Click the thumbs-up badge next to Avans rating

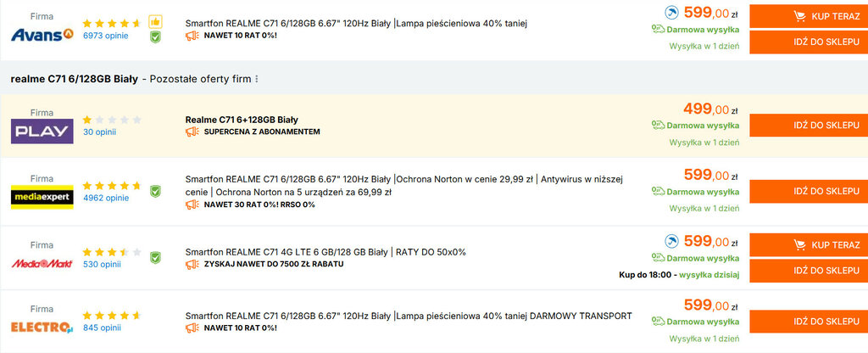155,22
